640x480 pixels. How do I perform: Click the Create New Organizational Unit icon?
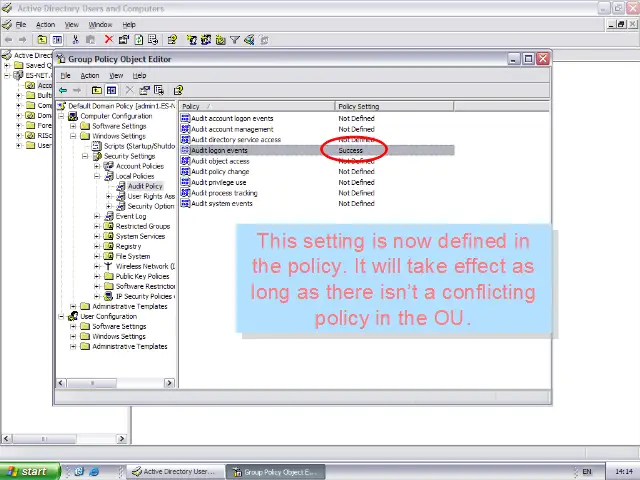tap(221, 40)
